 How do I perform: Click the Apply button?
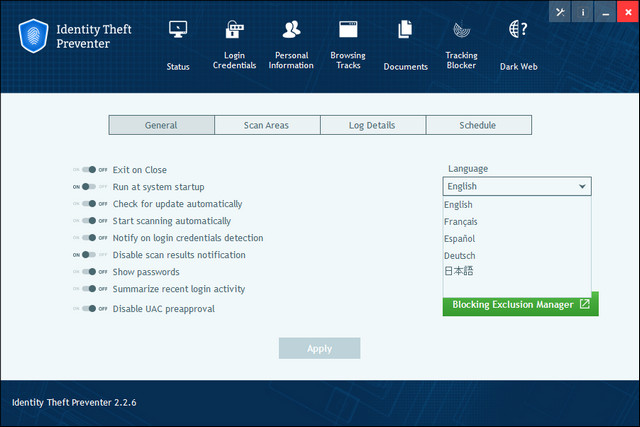pos(319,349)
